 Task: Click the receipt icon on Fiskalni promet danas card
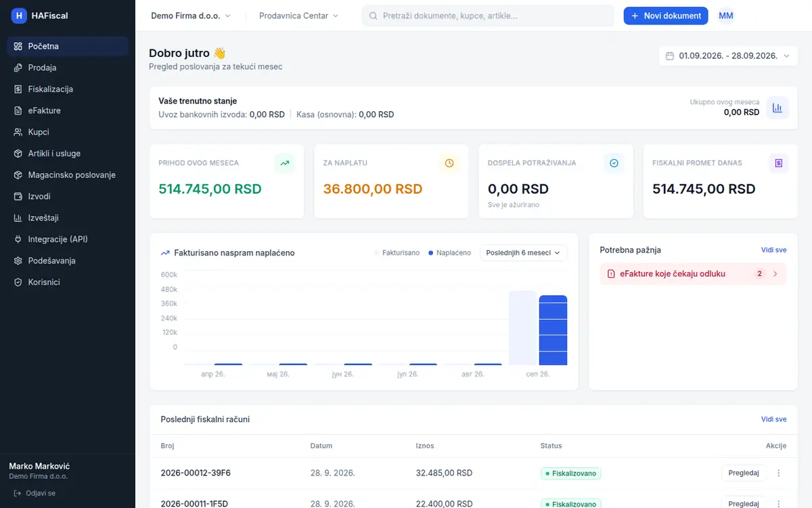coord(779,163)
